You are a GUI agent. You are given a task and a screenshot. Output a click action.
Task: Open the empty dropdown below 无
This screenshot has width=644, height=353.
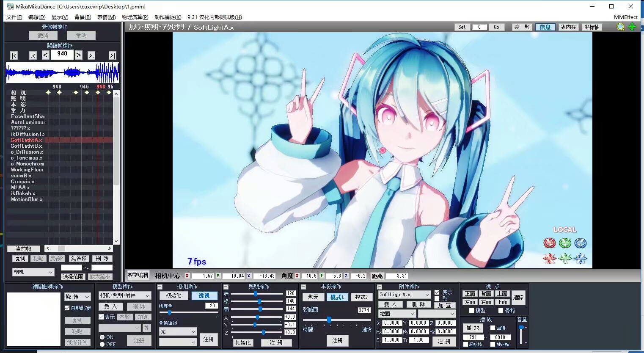point(178,342)
